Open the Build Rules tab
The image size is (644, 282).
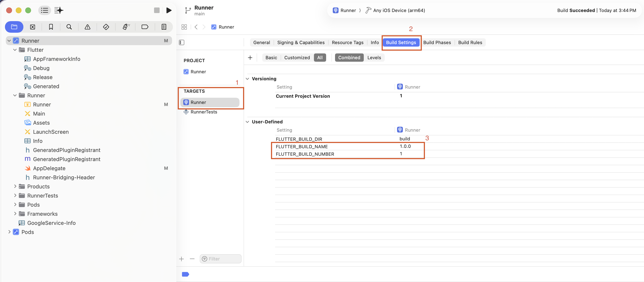tap(470, 42)
